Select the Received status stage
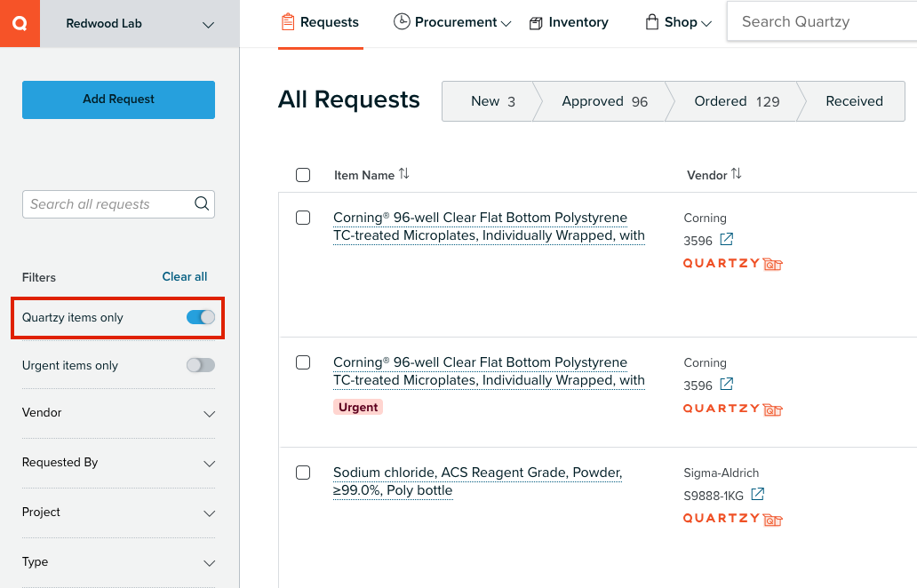 tap(854, 101)
